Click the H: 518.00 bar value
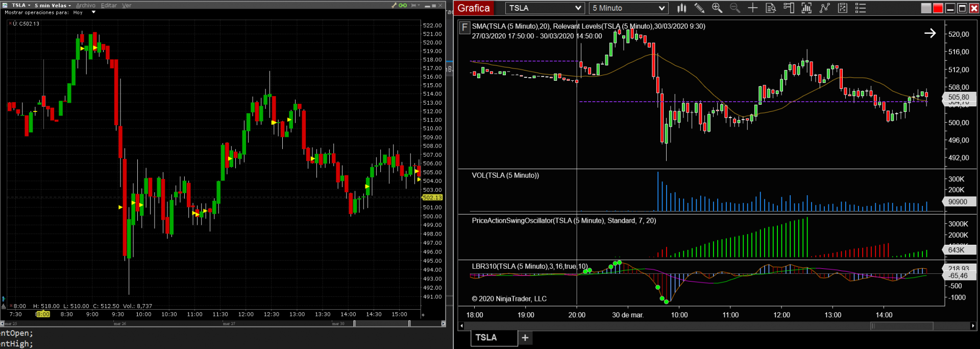The height and width of the screenshot is (349, 980). (46, 306)
